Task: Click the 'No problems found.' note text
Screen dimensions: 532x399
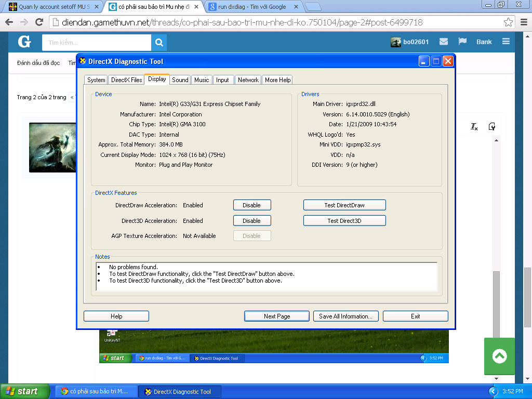Action: (134, 267)
